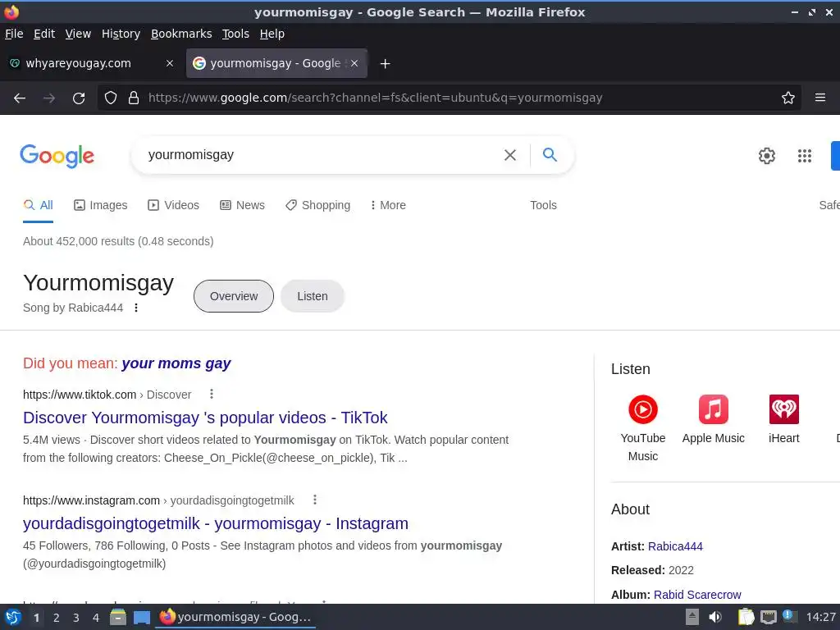The image size is (840, 630).
Task: Select the All results tab
Action: pos(38,205)
